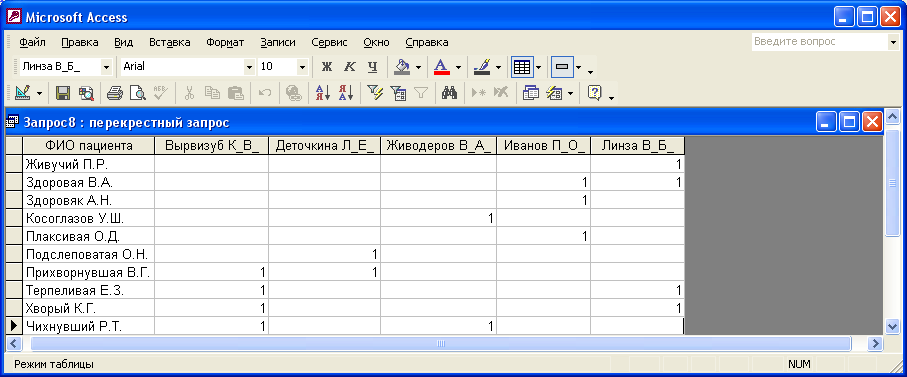The image size is (907, 377).
Task: Open Find with the binoculars icon
Action: (x=449, y=93)
